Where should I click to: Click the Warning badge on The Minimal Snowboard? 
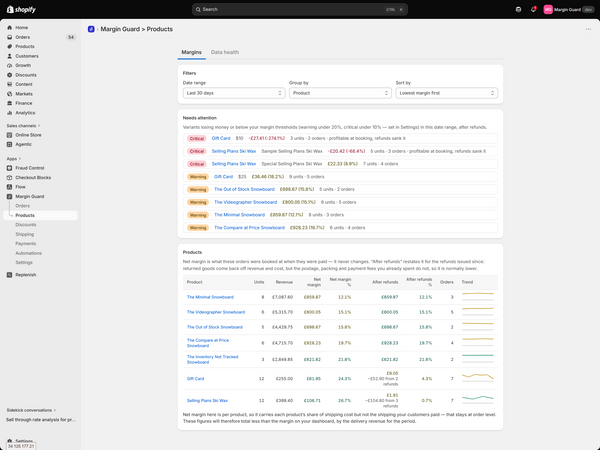[x=198, y=215]
